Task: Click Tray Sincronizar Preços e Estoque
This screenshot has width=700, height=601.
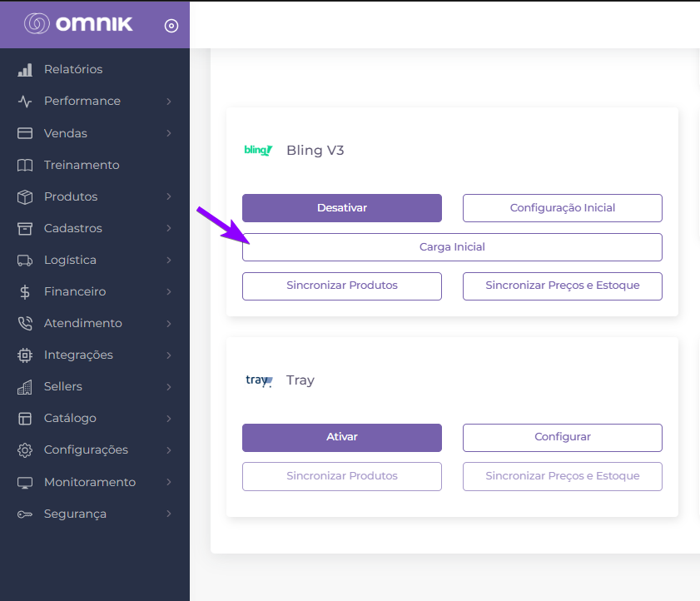Action: pos(563,476)
